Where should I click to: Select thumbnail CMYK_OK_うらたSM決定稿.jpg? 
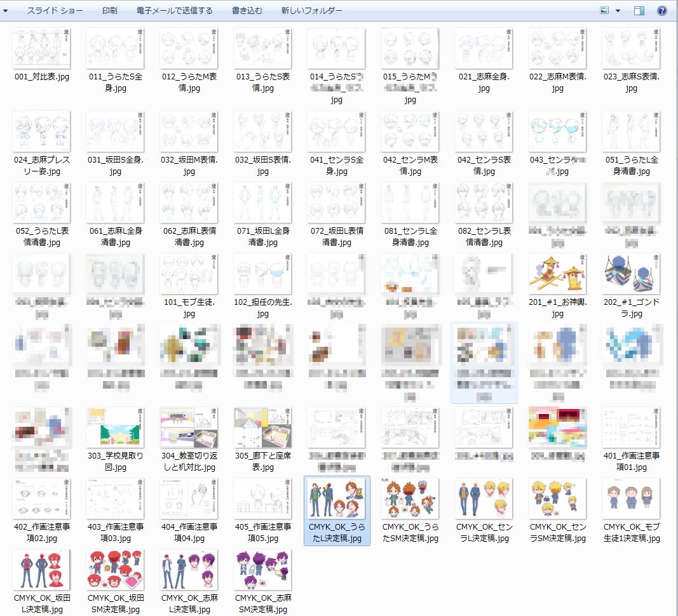point(410,499)
